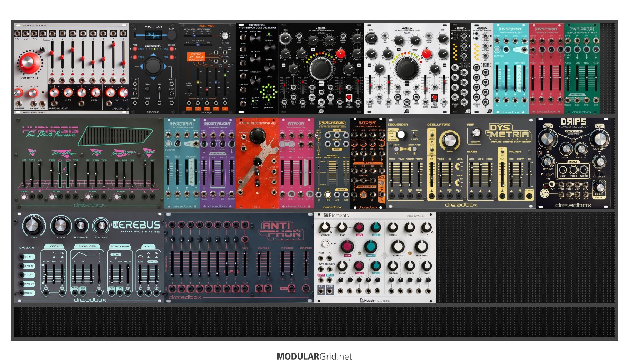Click the Antidote module title badge

point(581,29)
